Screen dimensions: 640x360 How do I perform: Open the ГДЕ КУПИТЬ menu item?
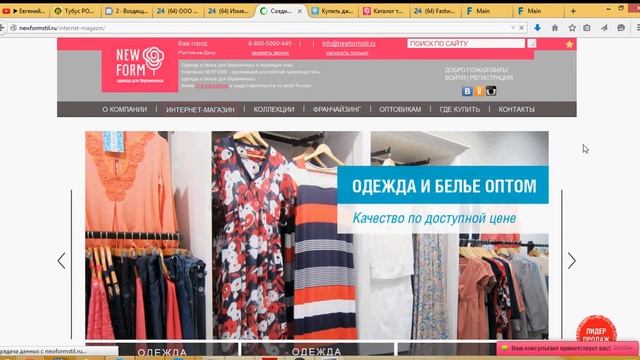[x=460, y=109]
